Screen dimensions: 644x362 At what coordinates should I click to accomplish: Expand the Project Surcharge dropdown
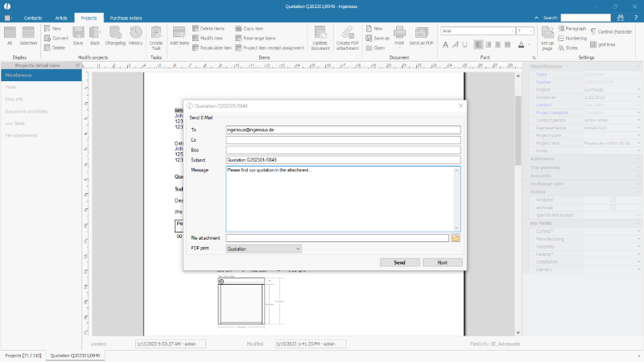(x=638, y=89)
